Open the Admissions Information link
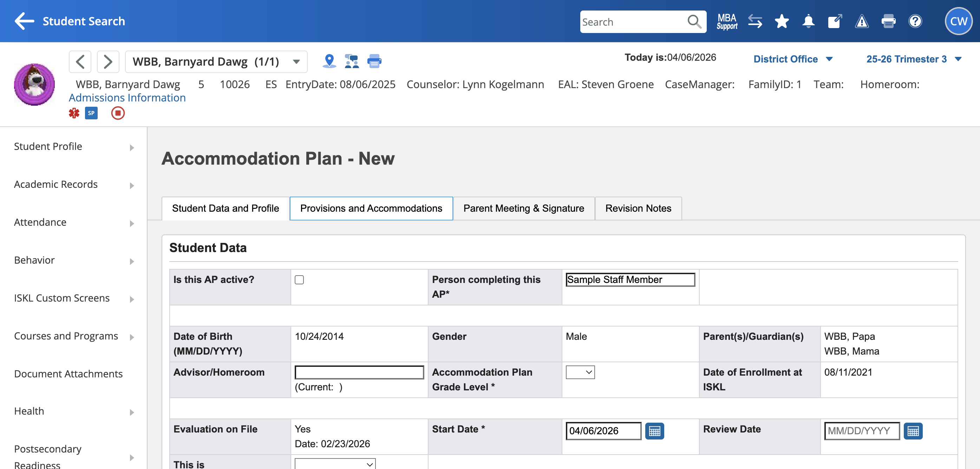The image size is (980, 469). [x=127, y=98]
